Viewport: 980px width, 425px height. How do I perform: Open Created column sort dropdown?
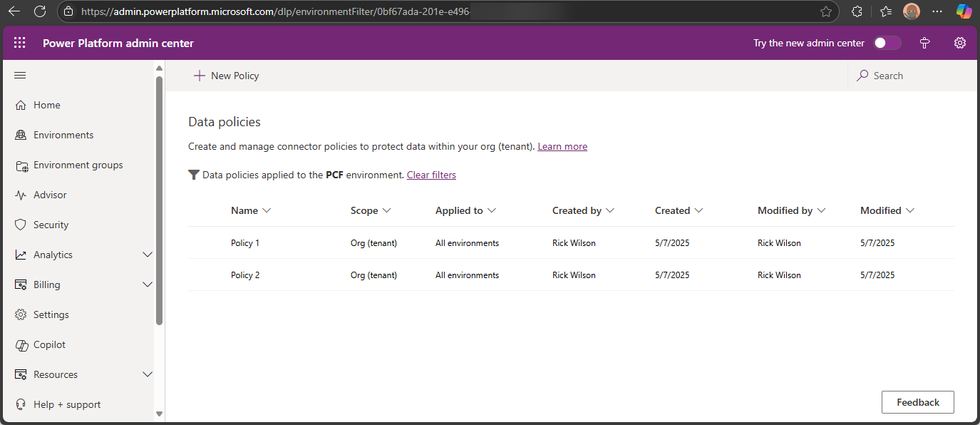pyautogui.click(x=699, y=210)
